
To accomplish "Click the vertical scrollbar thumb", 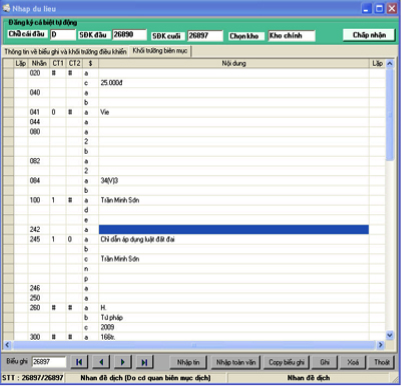I will (390, 114).
